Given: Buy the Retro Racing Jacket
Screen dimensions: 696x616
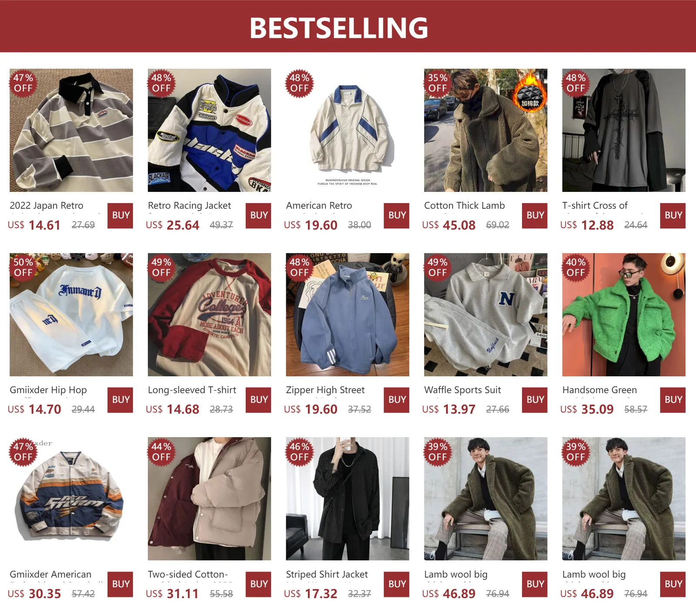Looking at the screenshot, I should (259, 215).
